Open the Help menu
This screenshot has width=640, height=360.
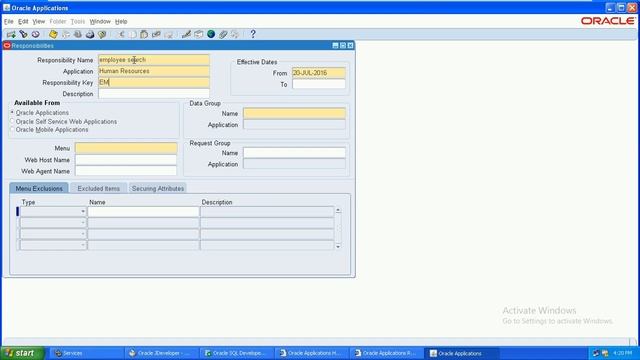tap(121, 21)
